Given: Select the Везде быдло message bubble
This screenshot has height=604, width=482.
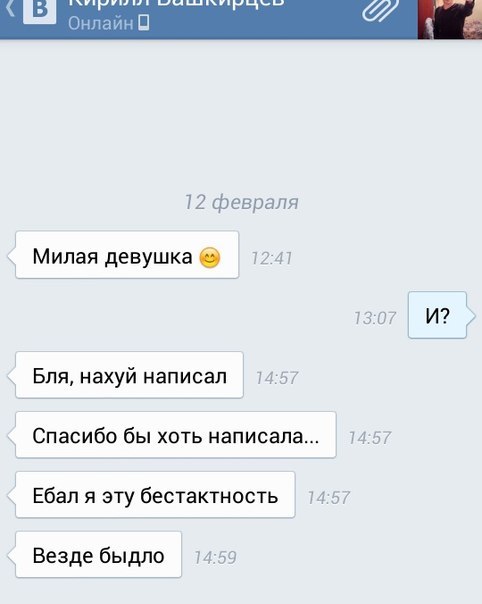Looking at the screenshot, I should pyautogui.click(x=98, y=555).
